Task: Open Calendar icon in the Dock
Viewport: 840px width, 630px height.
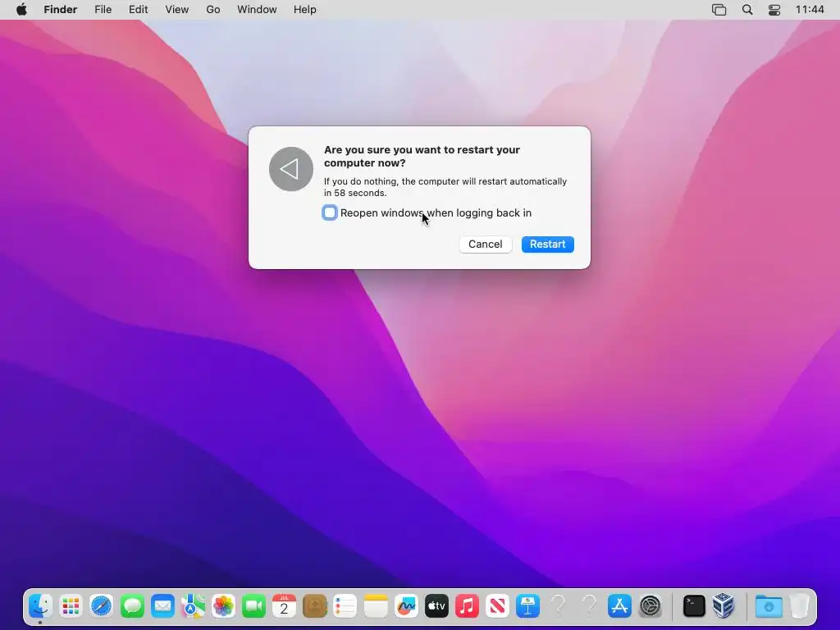Action: click(285, 606)
